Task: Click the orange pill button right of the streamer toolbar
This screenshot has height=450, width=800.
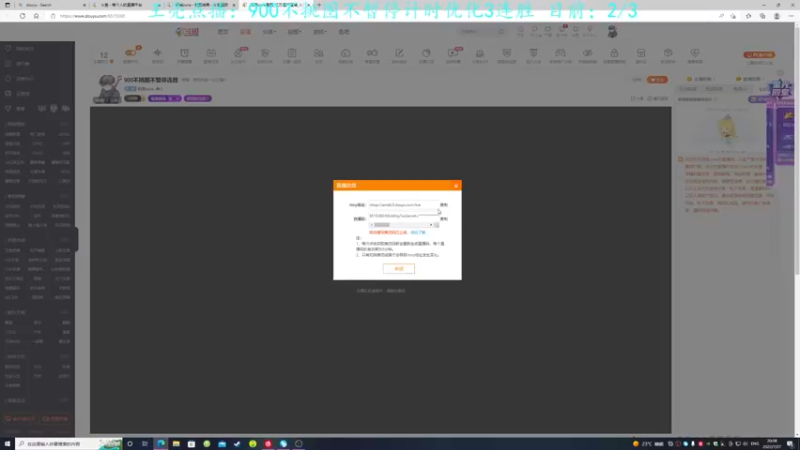Action: pos(759,55)
